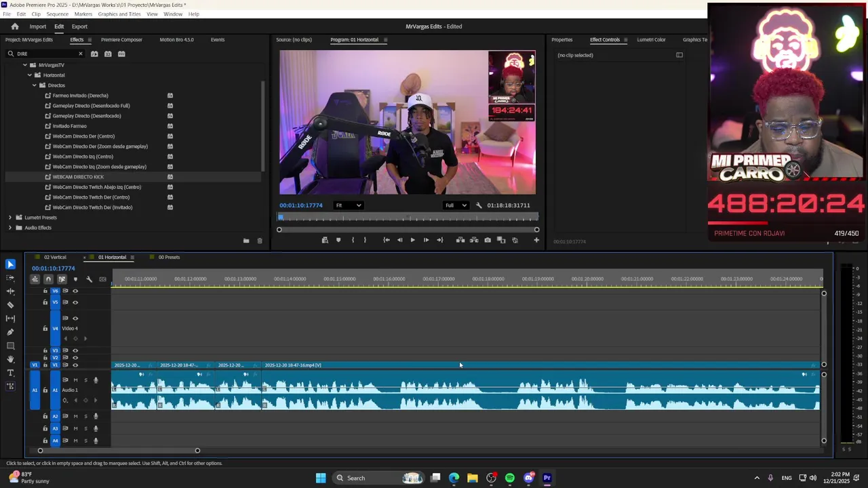Enable voice-over record on track A1
The width and height of the screenshot is (868, 488).
point(96,380)
